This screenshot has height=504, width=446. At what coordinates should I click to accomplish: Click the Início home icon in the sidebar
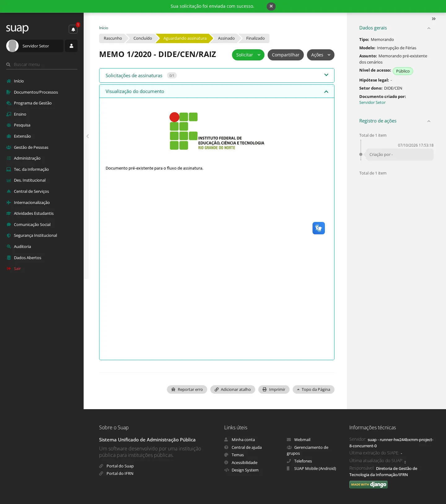[9, 81]
